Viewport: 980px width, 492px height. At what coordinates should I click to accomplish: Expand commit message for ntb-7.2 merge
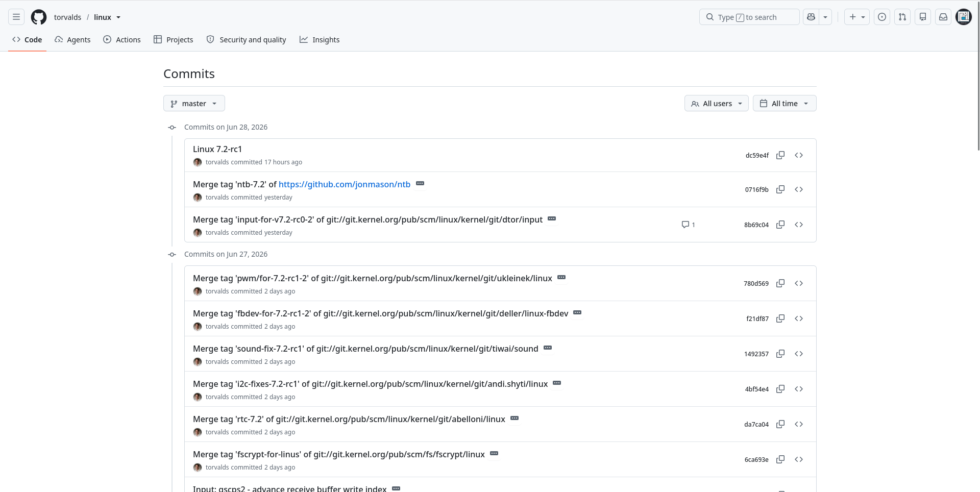pyautogui.click(x=420, y=184)
